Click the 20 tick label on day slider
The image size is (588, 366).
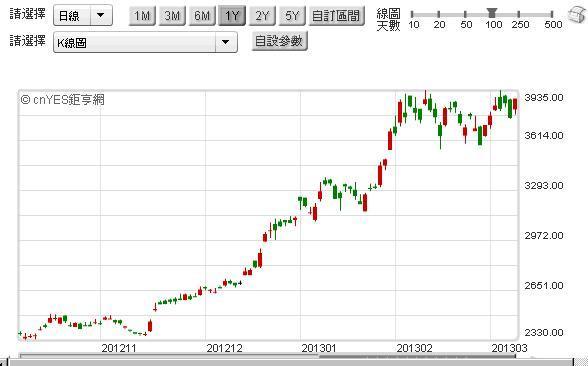click(439, 25)
